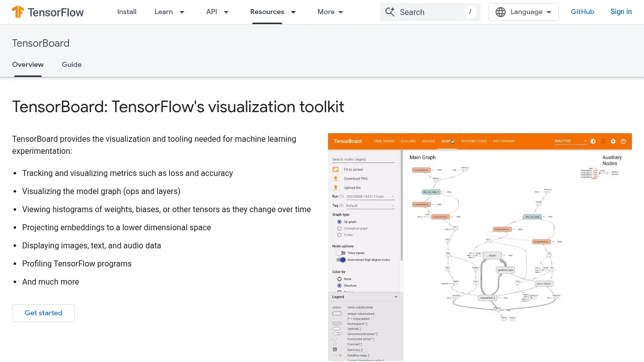Switch to the Guide tab
644x362 pixels.
71,64
